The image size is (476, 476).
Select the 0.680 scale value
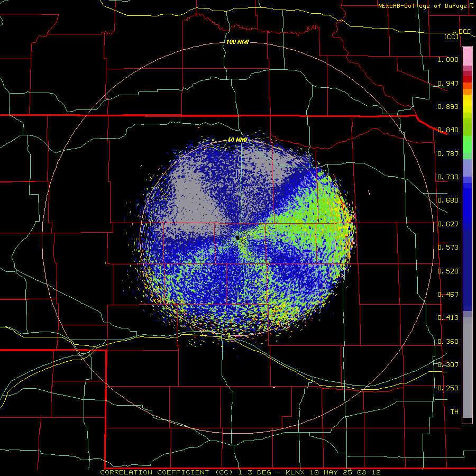448,200
